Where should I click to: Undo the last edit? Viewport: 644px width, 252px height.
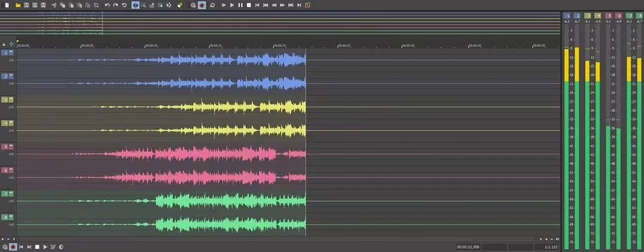pyautogui.click(x=107, y=5)
